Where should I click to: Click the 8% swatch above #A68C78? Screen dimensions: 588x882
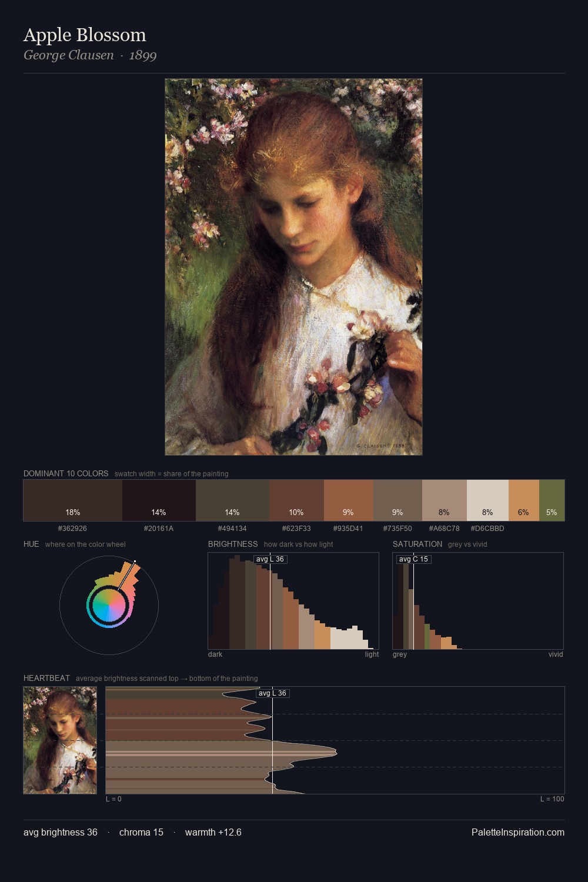point(445,500)
